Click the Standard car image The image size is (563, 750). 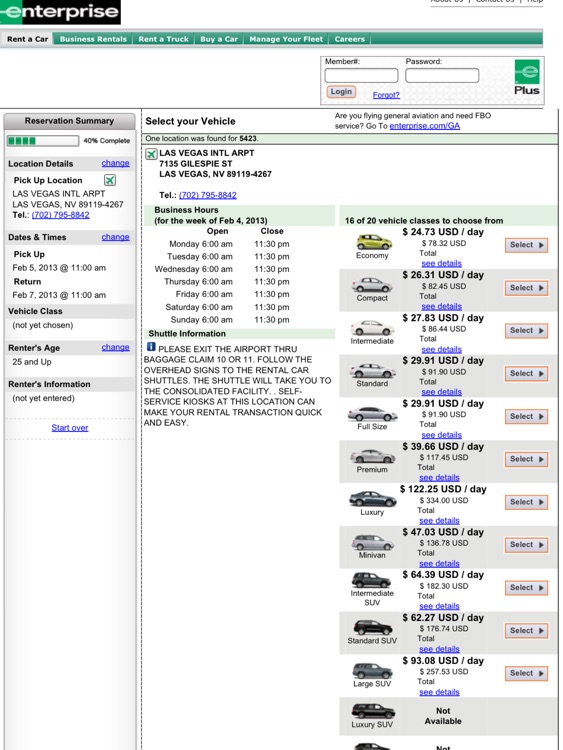(372, 371)
